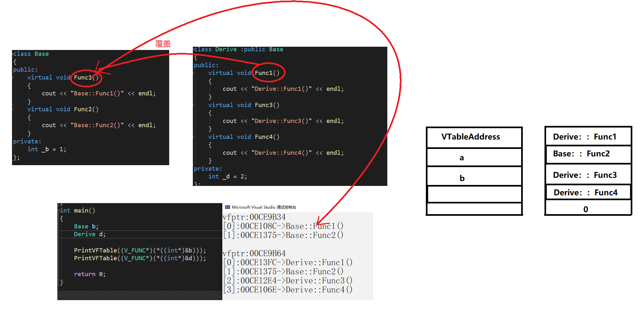Click the vfptr:00CE9B64 console entry

(x=254, y=253)
